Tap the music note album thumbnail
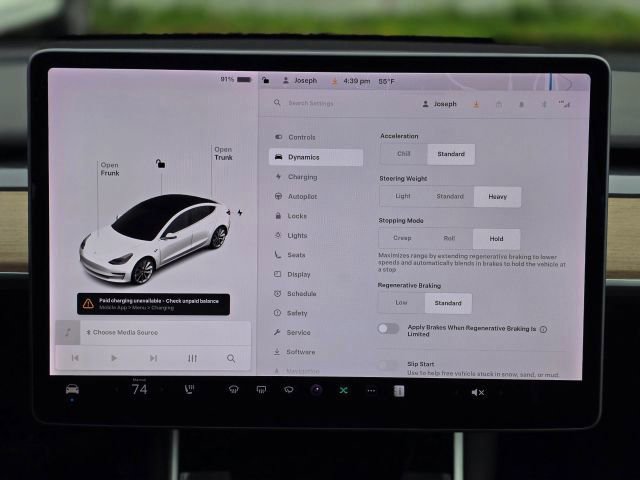The width and height of the screenshot is (640, 480). (x=68, y=332)
